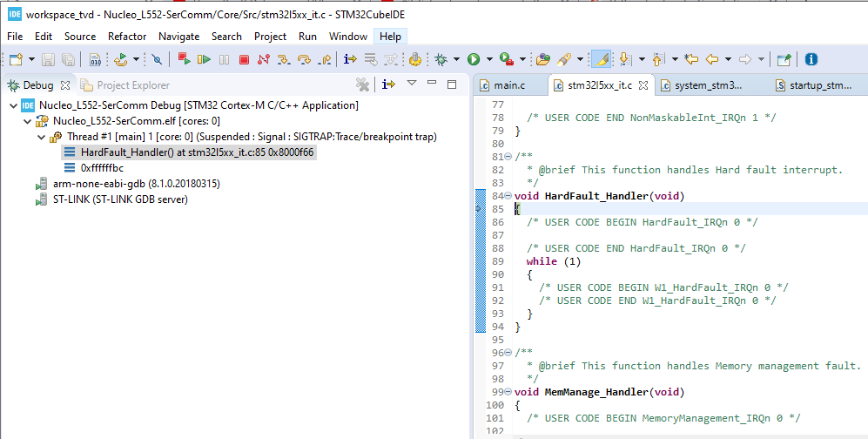This screenshot has width=868, height=439.
Task: Click the Next Annotation down-arrow icon
Action: [x=626, y=59]
